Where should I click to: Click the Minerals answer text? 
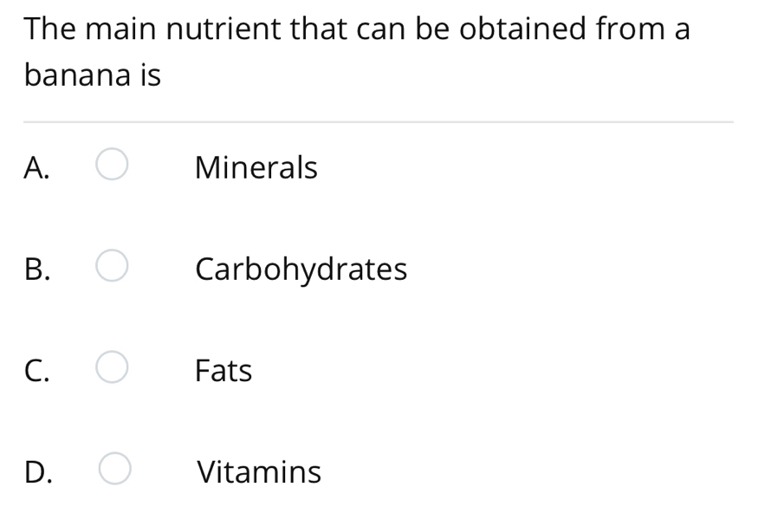coord(256,168)
